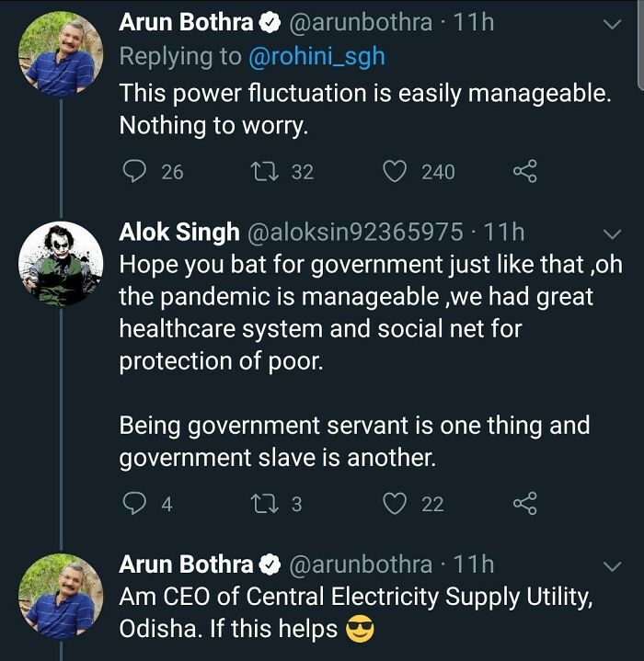Open options chevron on first Arun Bothra tweet

611,26
